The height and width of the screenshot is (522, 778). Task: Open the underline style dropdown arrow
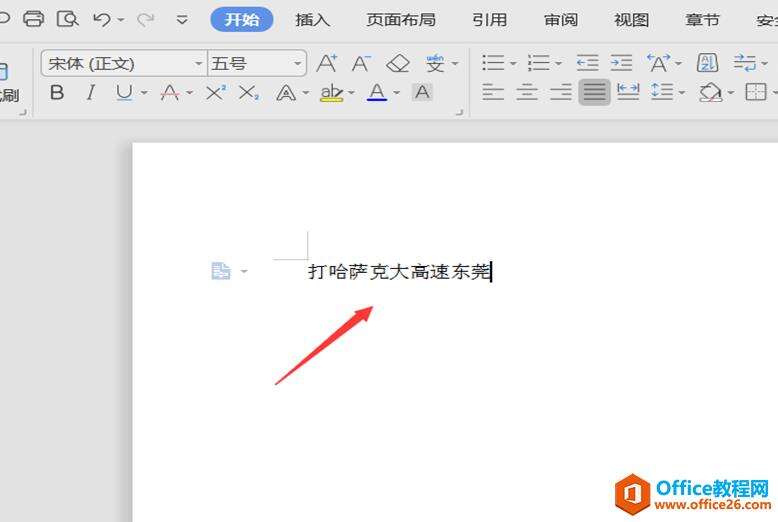(x=144, y=93)
